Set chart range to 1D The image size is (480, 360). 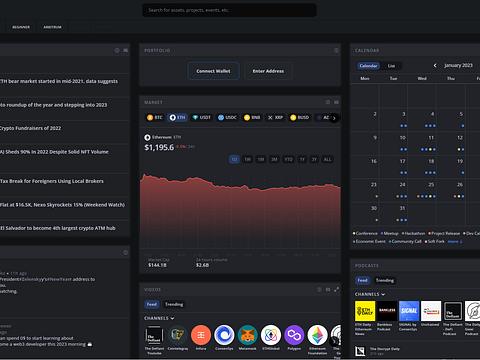[234, 159]
